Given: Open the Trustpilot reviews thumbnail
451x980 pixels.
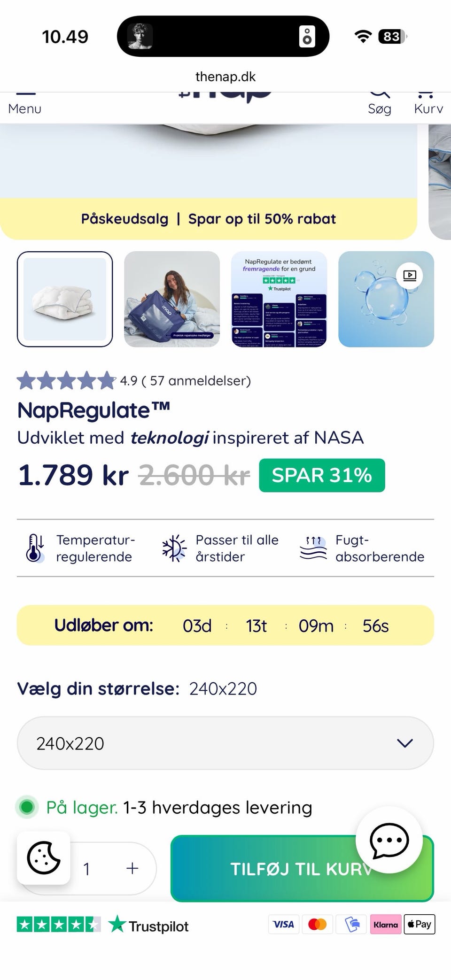Looking at the screenshot, I should coord(279,299).
